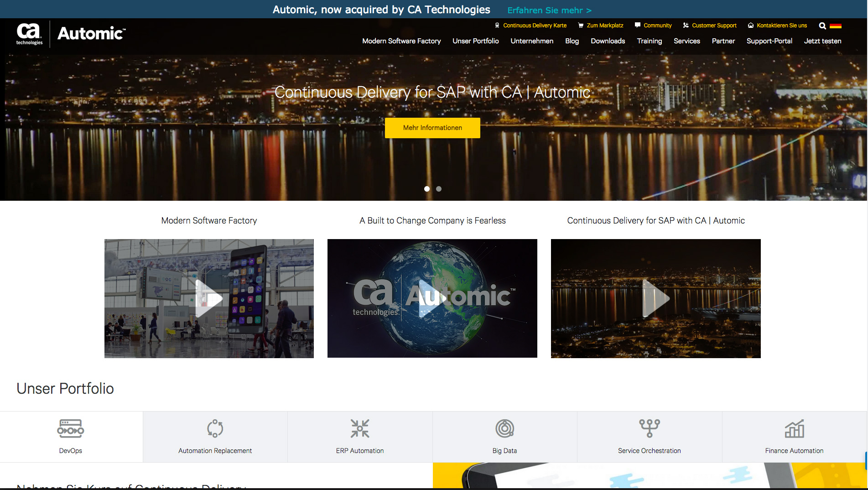Click the Community speech bubble icon
Image resolution: width=868 pixels, height=490 pixels.
[638, 26]
